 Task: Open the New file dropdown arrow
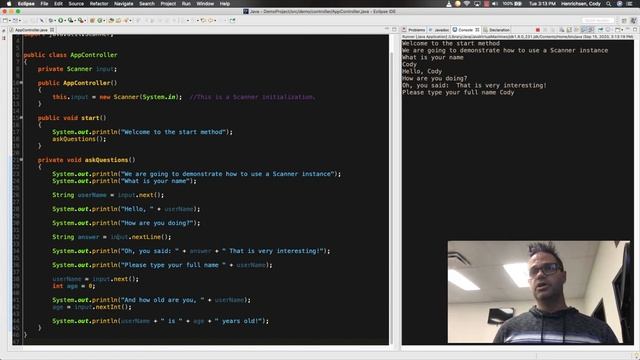(x=10, y=20)
